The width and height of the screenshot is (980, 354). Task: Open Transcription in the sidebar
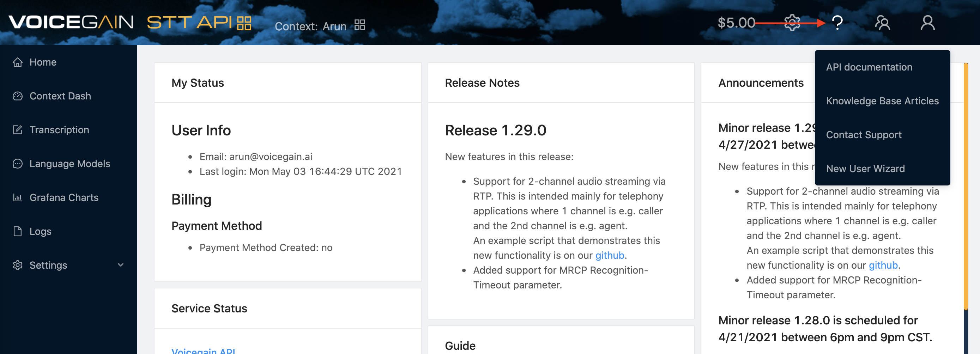(59, 130)
